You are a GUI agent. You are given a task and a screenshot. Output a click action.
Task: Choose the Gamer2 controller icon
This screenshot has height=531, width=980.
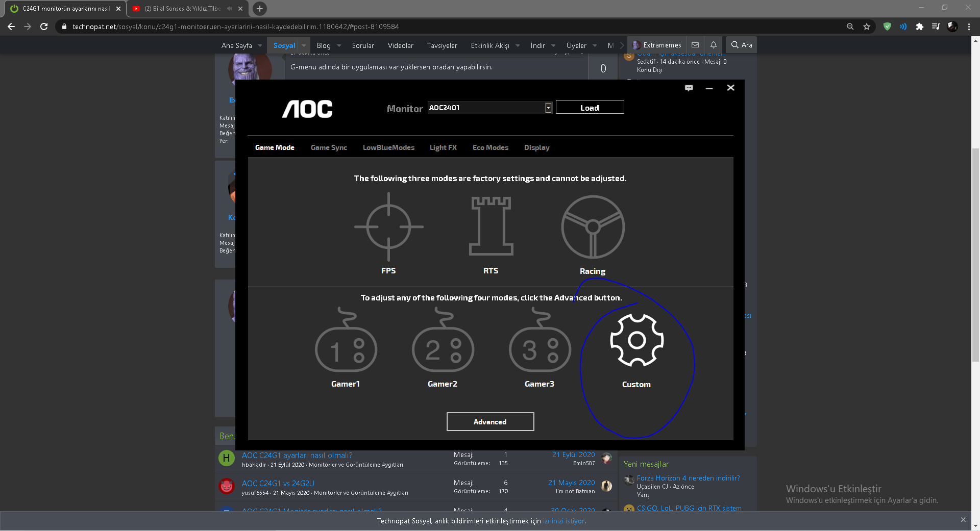point(443,340)
